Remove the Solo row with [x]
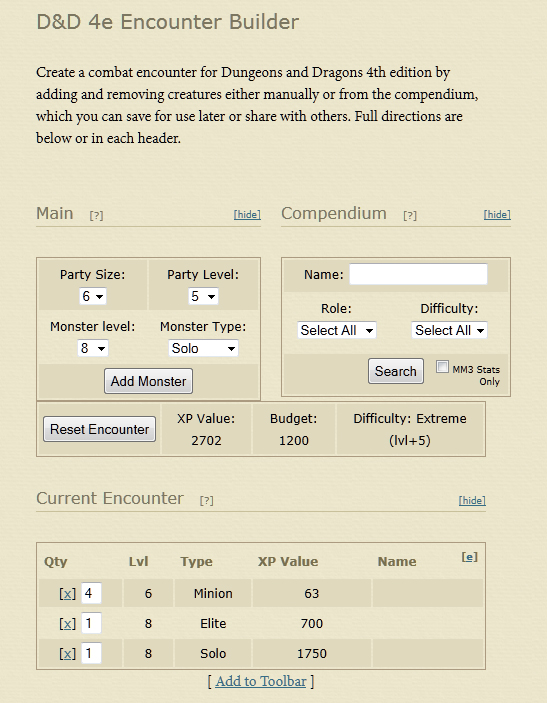547x703 pixels. [x=67, y=654]
